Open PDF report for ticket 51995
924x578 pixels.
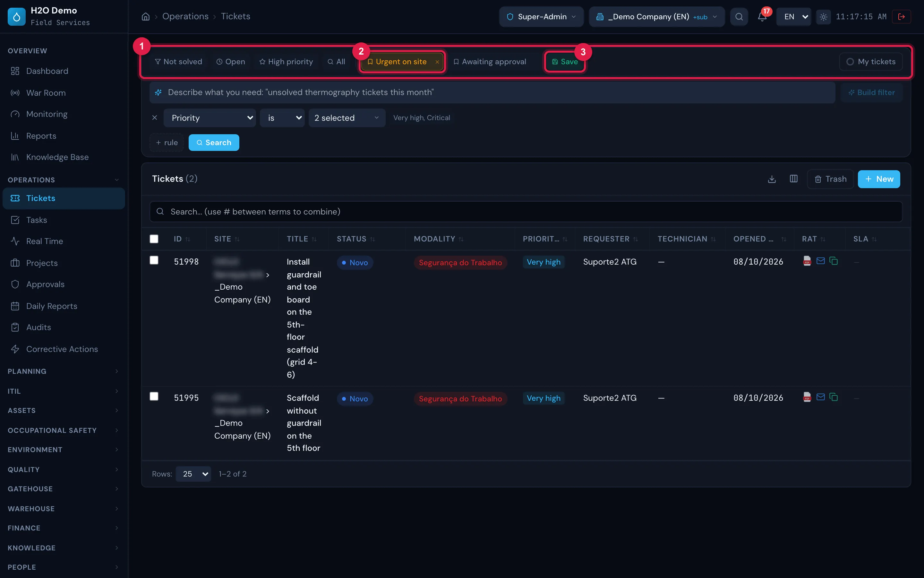point(807,397)
